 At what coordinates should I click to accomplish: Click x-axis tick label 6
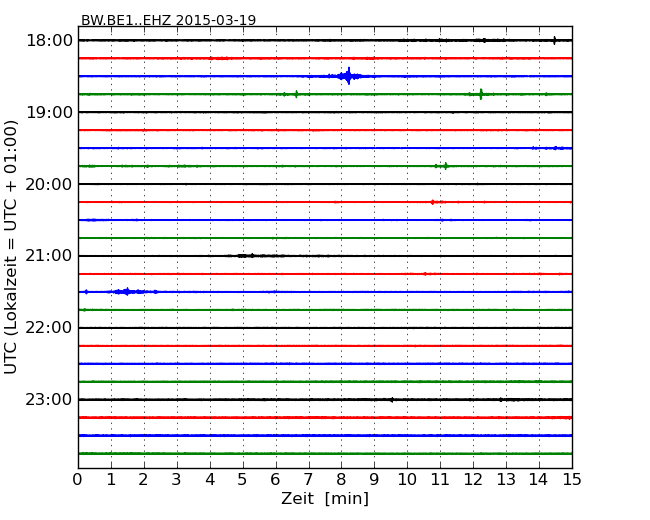coord(275,480)
